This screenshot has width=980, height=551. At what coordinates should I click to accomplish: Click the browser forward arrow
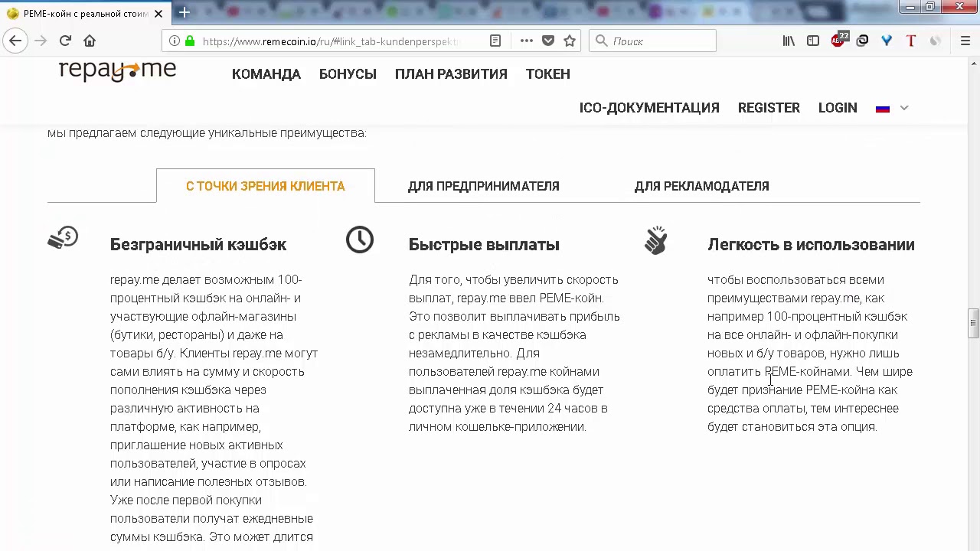click(x=41, y=41)
